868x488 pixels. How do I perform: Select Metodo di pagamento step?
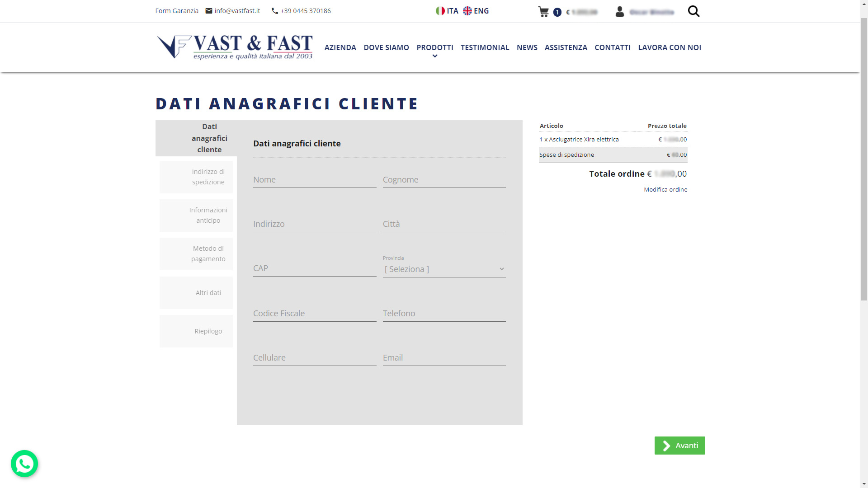(196, 254)
